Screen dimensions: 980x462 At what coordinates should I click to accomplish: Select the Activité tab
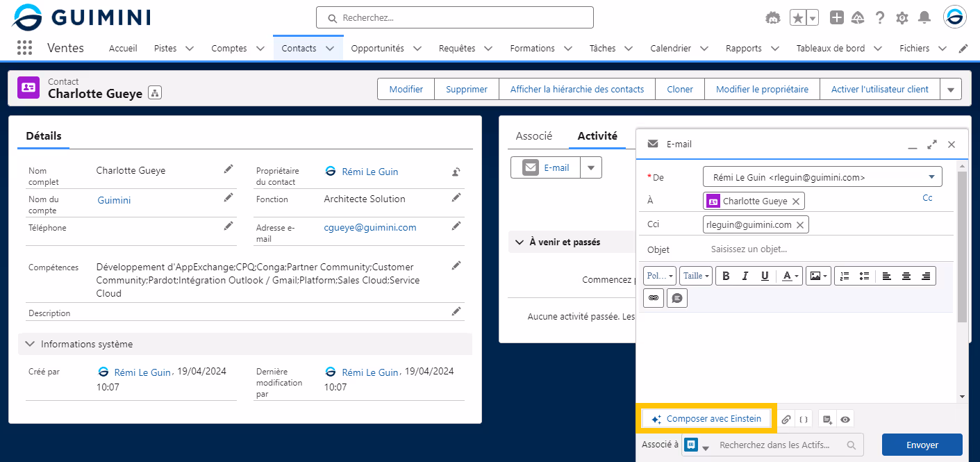click(597, 136)
